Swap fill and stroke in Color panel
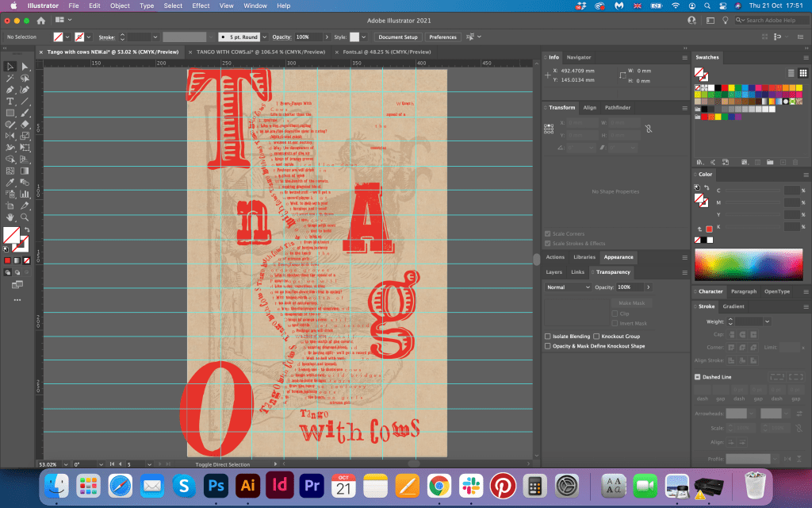The width and height of the screenshot is (812, 508). point(708,187)
